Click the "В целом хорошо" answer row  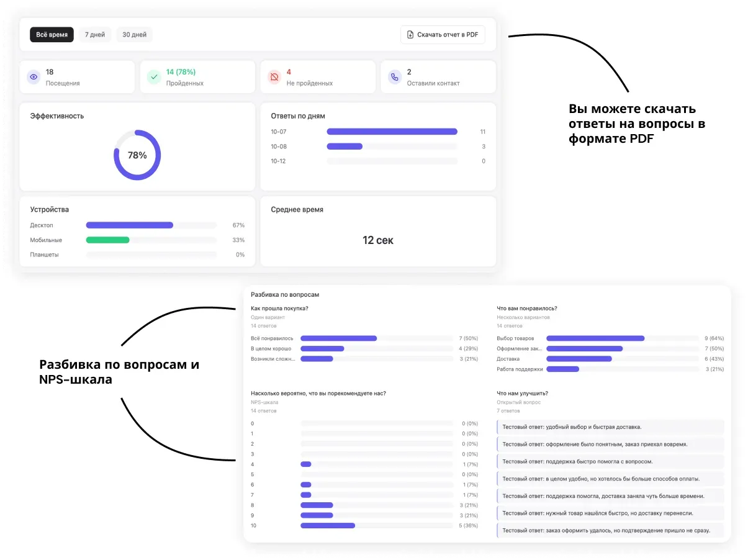pyautogui.click(x=364, y=348)
